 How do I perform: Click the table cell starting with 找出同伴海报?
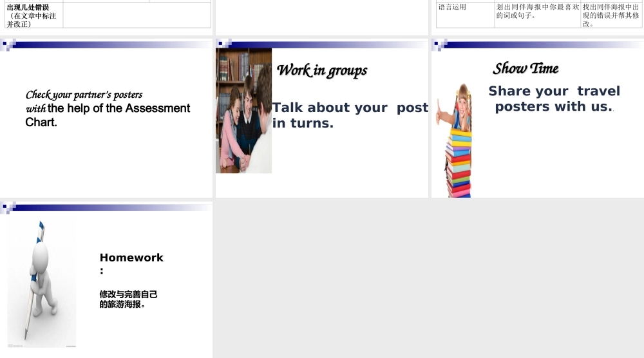click(611, 15)
